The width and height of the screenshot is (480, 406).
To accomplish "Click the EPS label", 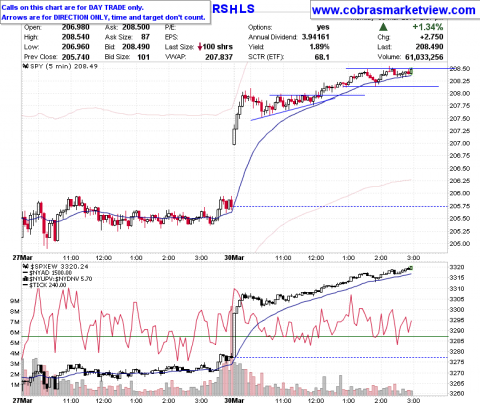I will tap(171, 37).
